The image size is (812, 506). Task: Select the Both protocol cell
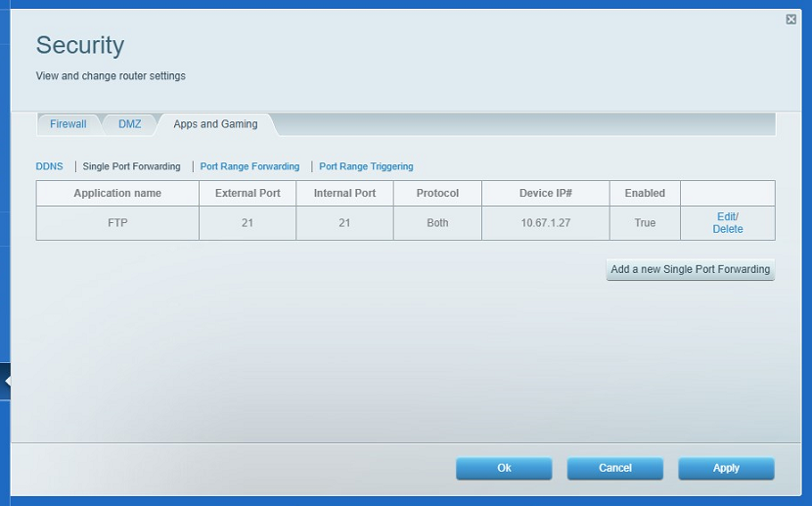(437, 223)
